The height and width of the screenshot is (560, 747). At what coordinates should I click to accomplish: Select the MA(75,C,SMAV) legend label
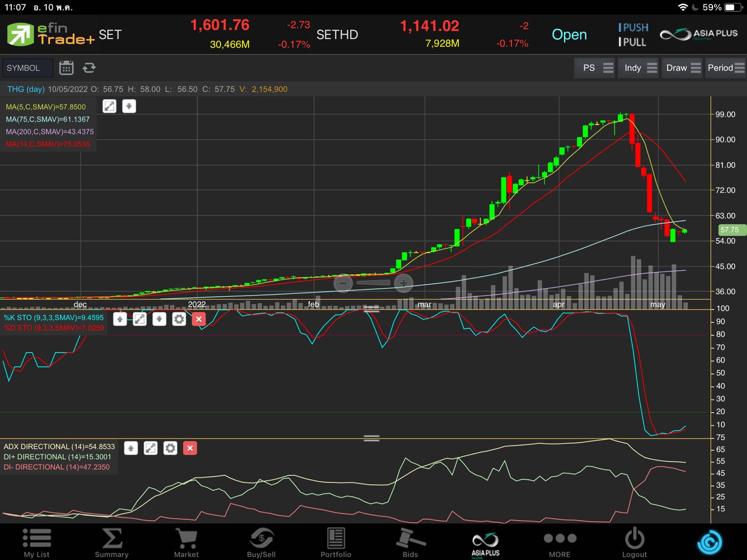48,119
